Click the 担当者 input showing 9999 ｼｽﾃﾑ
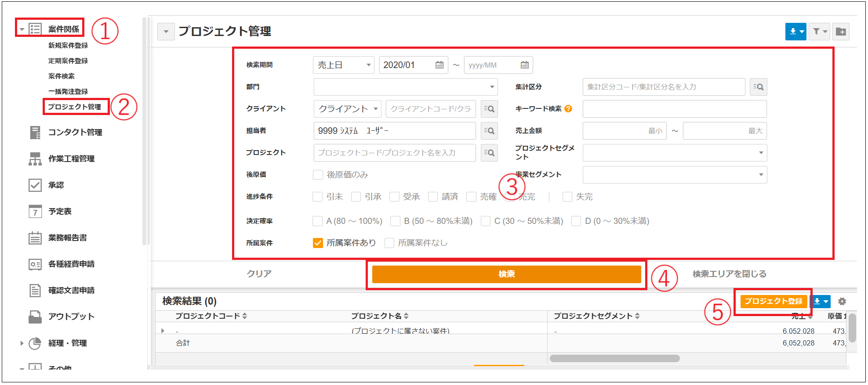The width and height of the screenshot is (868, 385). (x=395, y=131)
